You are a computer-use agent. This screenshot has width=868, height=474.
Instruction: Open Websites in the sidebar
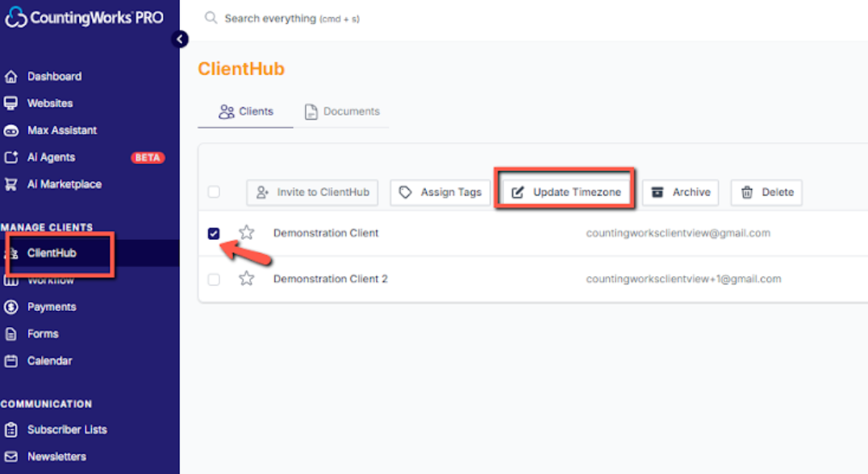(x=50, y=103)
